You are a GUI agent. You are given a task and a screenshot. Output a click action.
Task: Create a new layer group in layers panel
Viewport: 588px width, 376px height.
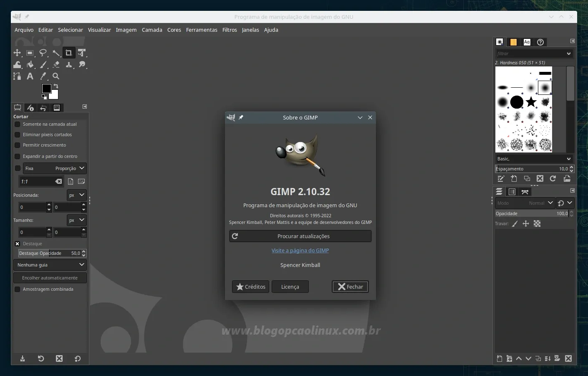point(509,358)
